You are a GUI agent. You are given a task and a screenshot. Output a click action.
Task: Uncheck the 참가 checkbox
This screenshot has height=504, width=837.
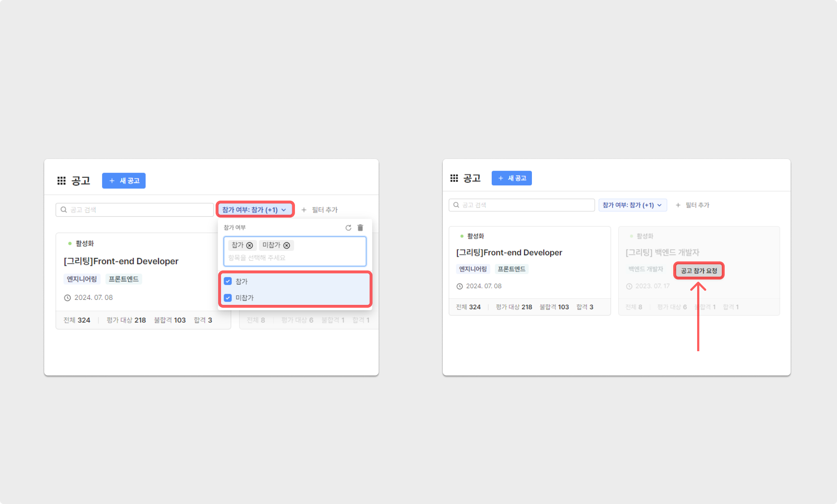click(228, 281)
